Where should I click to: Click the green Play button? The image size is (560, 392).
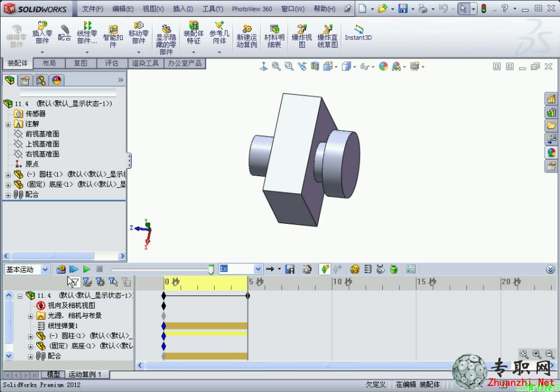(86, 269)
